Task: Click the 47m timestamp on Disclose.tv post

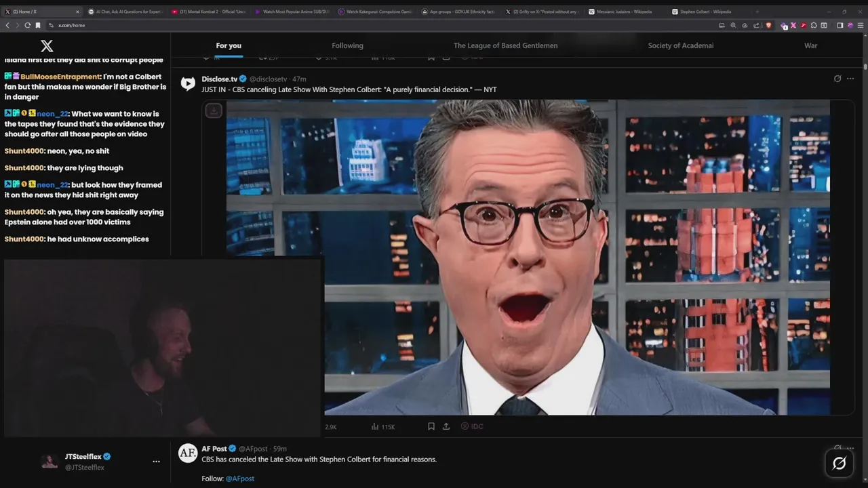Action: coord(299,79)
